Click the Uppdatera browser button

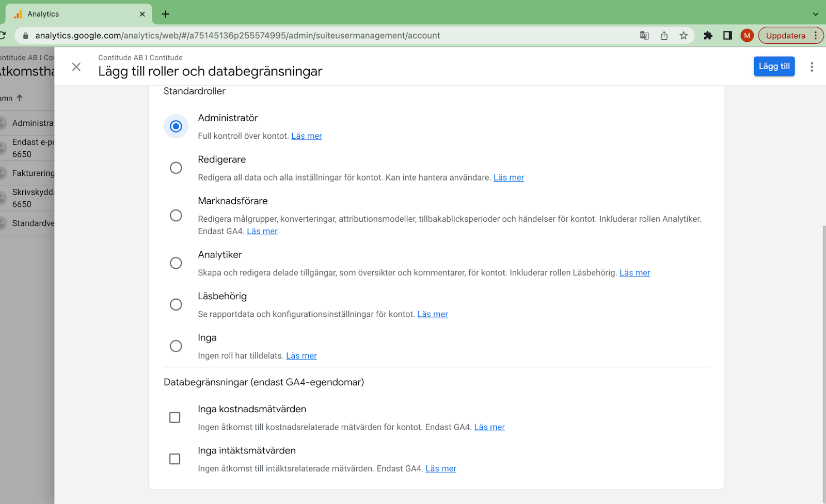pos(785,36)
